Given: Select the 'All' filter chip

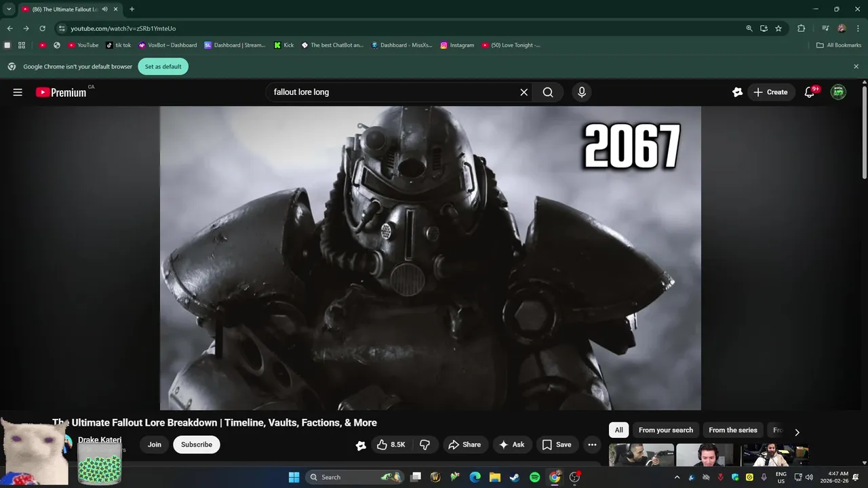Looking at the screenshot, I should pyautogui.click(x=618, y=430).
